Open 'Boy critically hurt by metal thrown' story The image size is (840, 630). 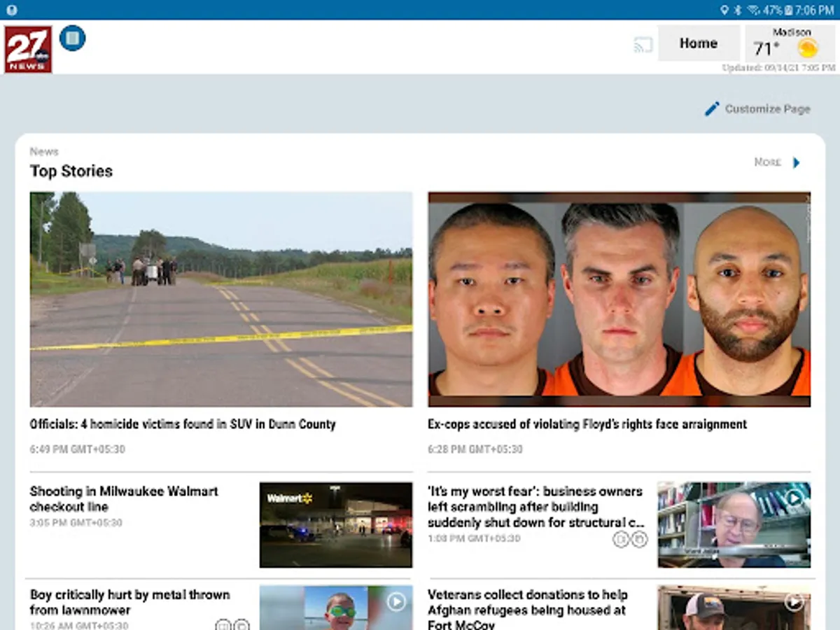(130, 602)
